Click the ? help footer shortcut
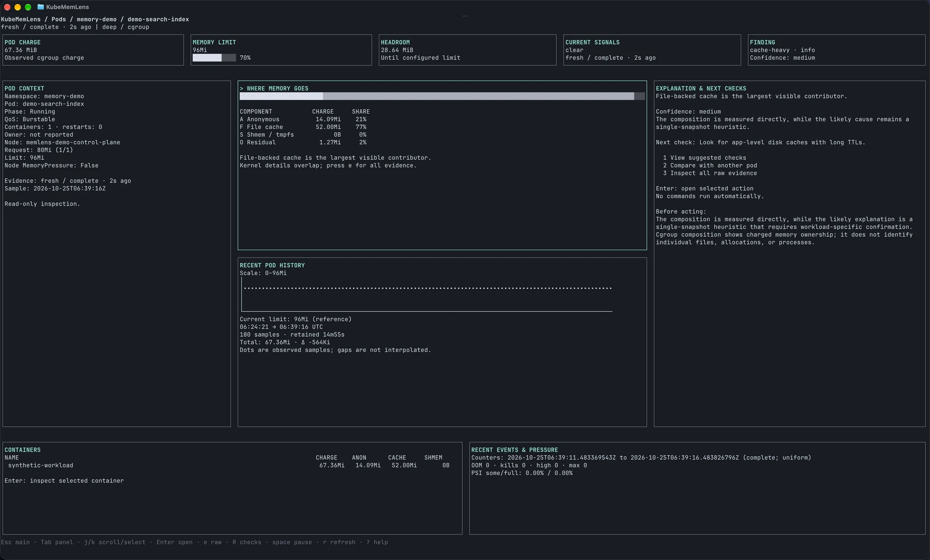 tap(377, 542)
